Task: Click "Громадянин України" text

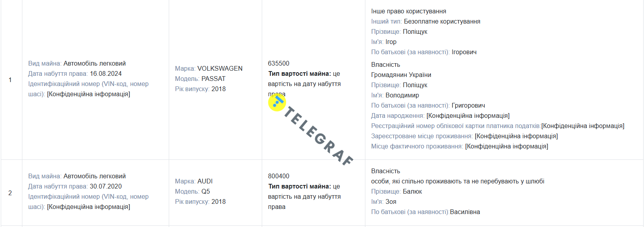Action: tap(401, 75)
